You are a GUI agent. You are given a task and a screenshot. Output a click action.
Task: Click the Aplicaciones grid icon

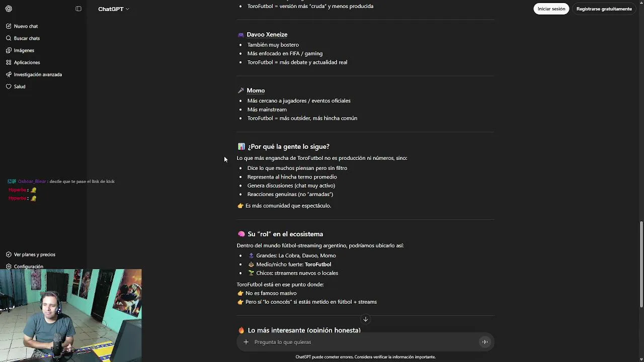9,62
